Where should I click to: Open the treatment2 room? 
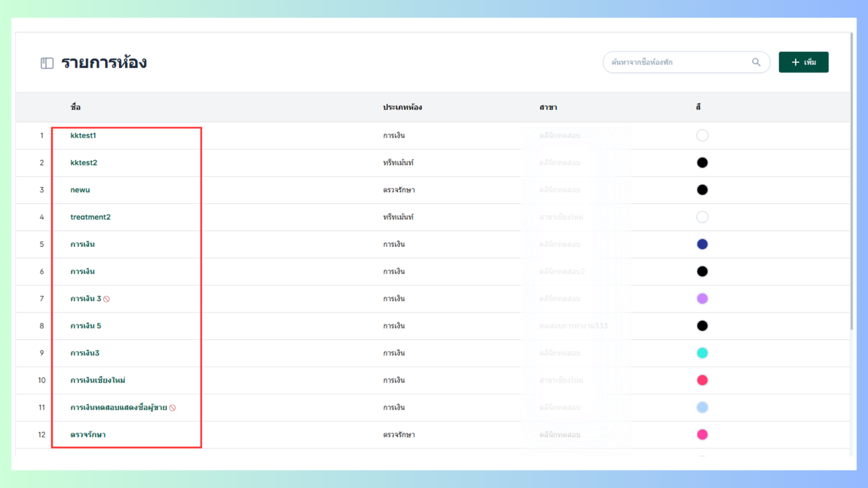[91, 217]
